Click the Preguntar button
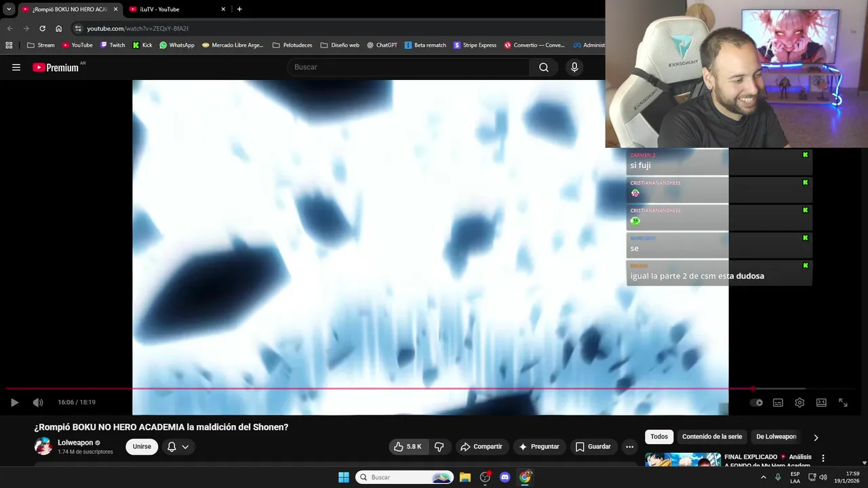The image size is (868, 488). tap(539, 447)
